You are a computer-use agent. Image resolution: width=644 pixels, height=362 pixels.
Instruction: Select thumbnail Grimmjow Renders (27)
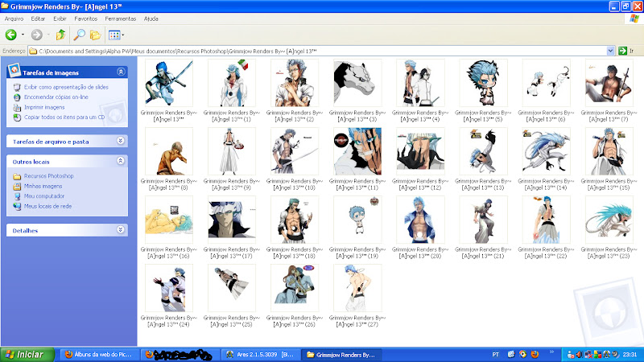[x=357, y=288]
